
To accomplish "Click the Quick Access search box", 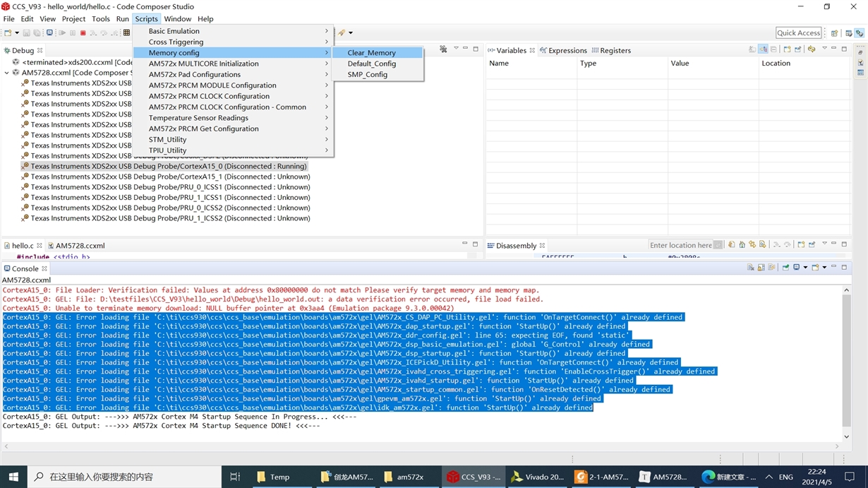I will 798,32.
